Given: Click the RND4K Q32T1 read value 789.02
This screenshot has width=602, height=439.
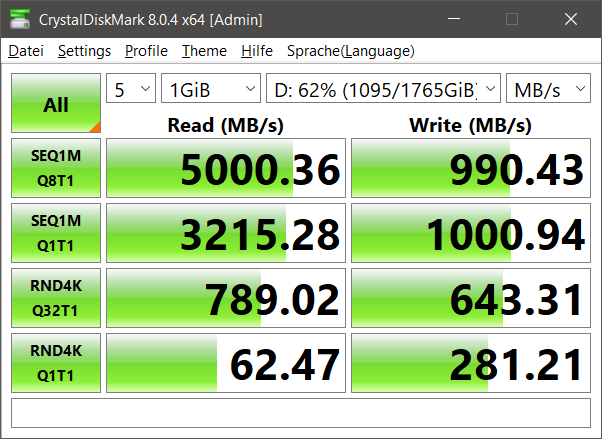Looking at the screenshot, I should [226, 298].
